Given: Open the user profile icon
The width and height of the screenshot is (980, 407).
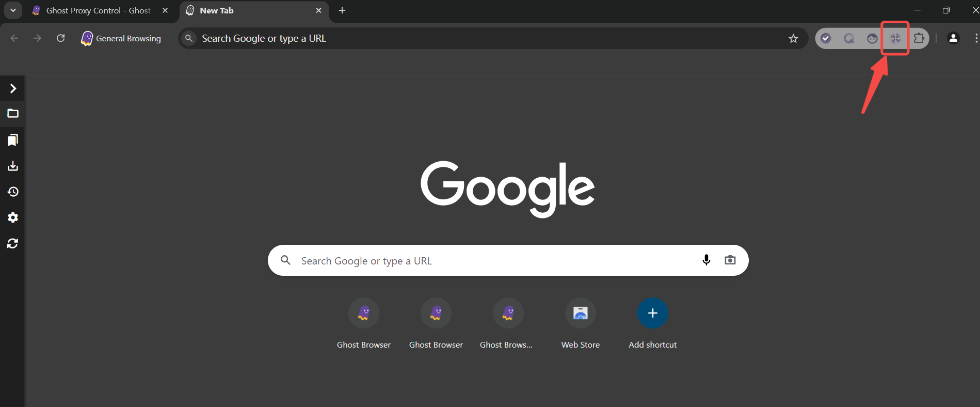Looking at the screenshot, I should (x=953, y=38).
